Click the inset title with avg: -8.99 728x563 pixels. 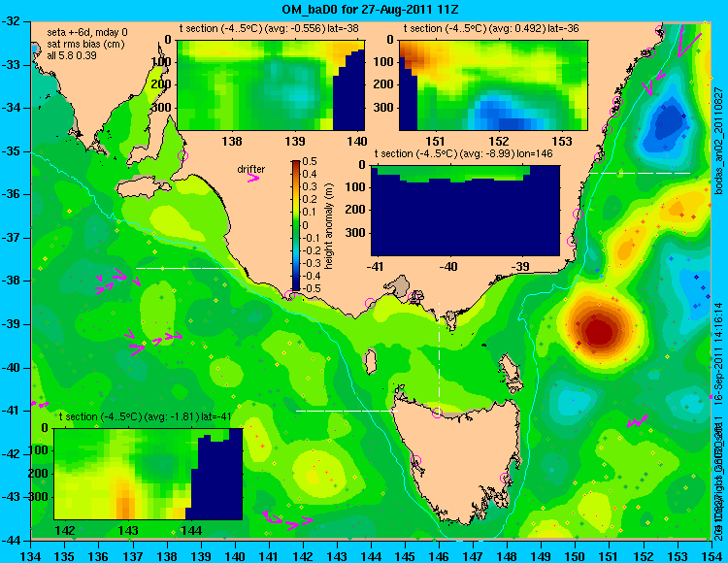tap(463, 153)
